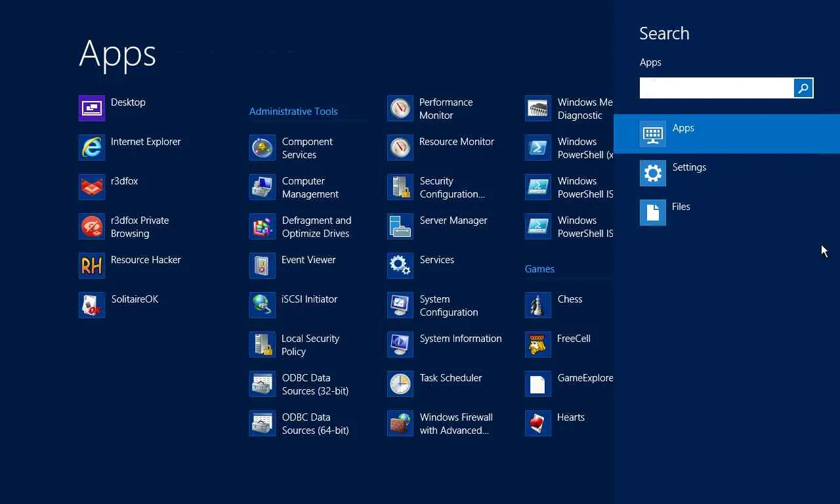Open the Desktop app icon
The image size is (840, 504).
point(92,108)
